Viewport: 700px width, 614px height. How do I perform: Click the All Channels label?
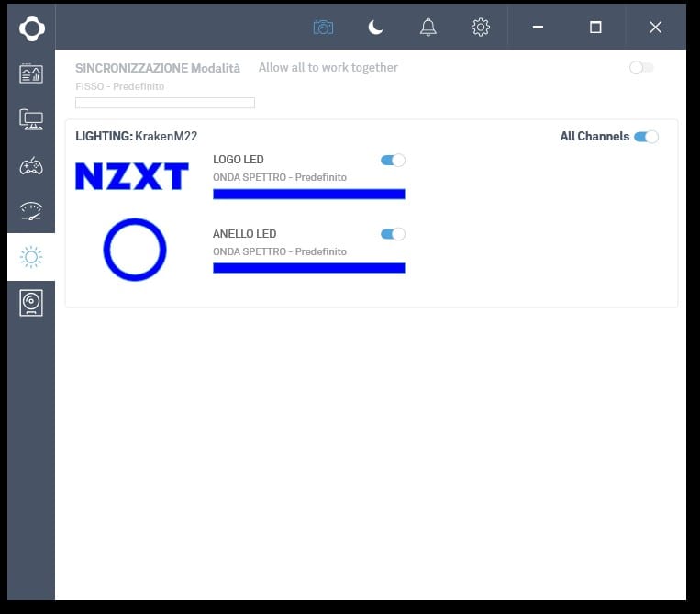point(594,136)
